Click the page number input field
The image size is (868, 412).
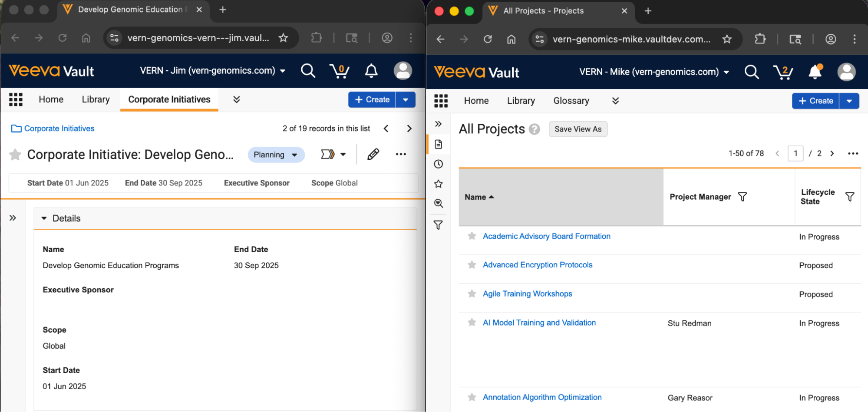(x=795, y=153)
